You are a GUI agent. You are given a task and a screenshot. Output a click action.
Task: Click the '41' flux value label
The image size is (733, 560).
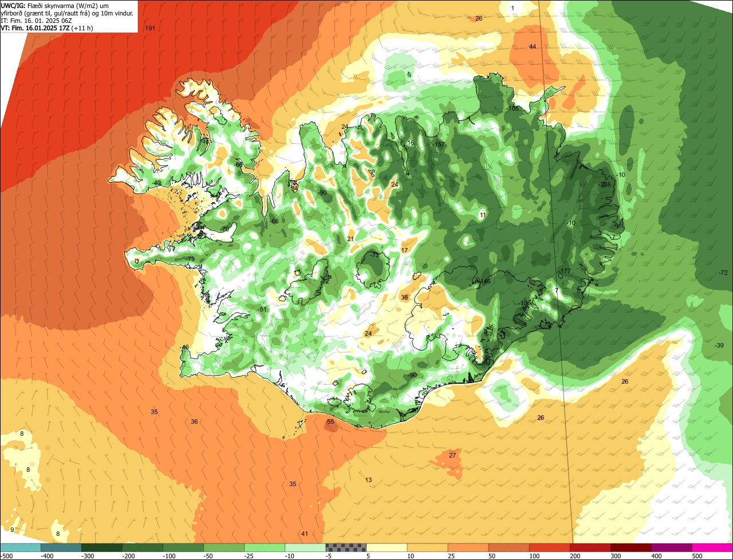click(305, 534)
